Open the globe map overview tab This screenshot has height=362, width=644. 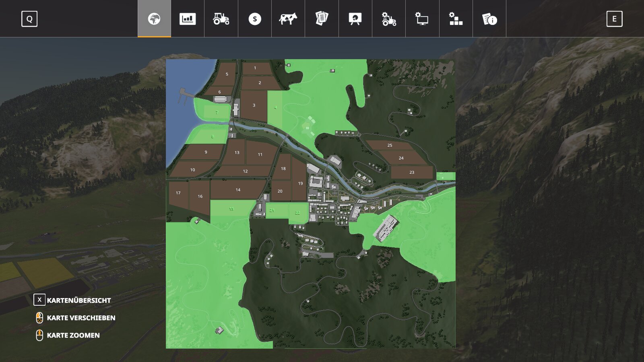154,19
